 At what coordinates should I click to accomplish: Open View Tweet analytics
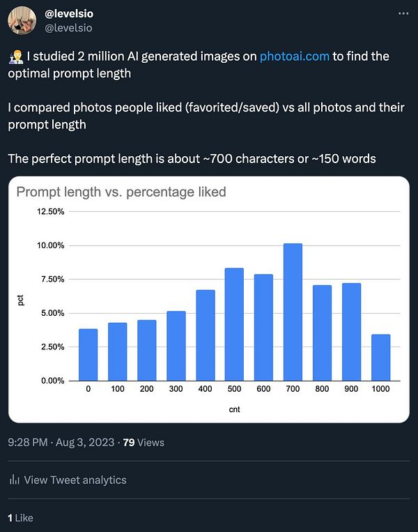pos(75,480)
